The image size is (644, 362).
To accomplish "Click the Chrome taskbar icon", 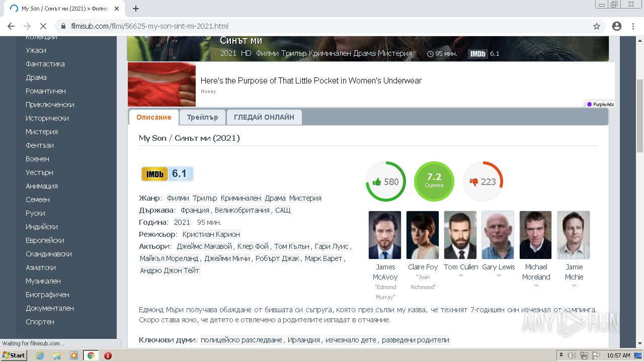I will pyautogui.click(x=91, y=355).
